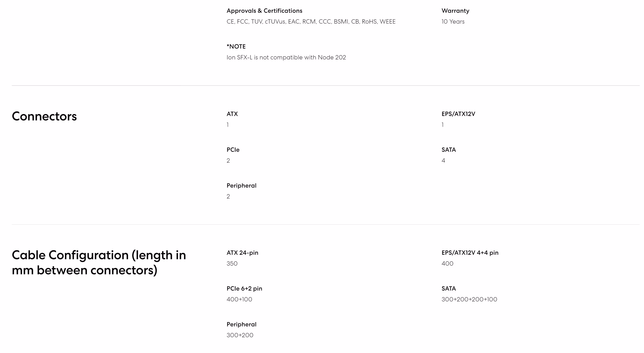
Task: Select the PCIe 6+2 pin label
Action: tap(244, 288)
